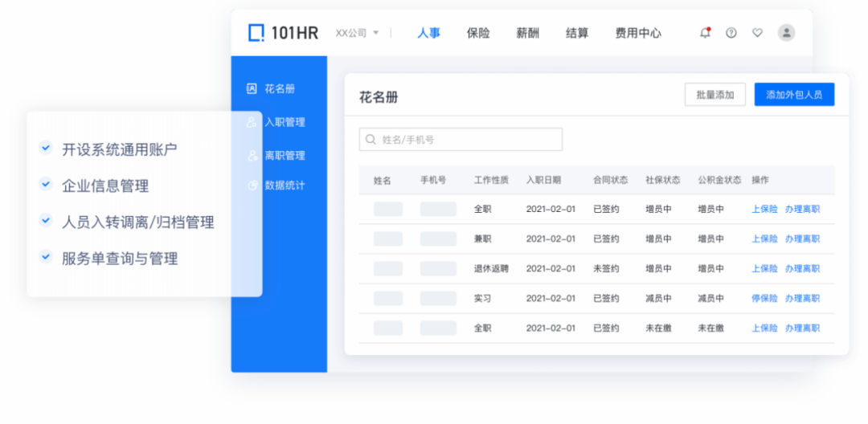Click the search magnifier icon

(371, 140)
